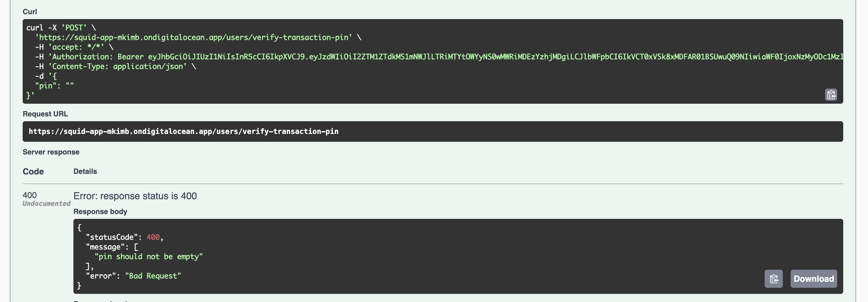Click the Details column header
The image size is (868, 302).
click(85, 171)
